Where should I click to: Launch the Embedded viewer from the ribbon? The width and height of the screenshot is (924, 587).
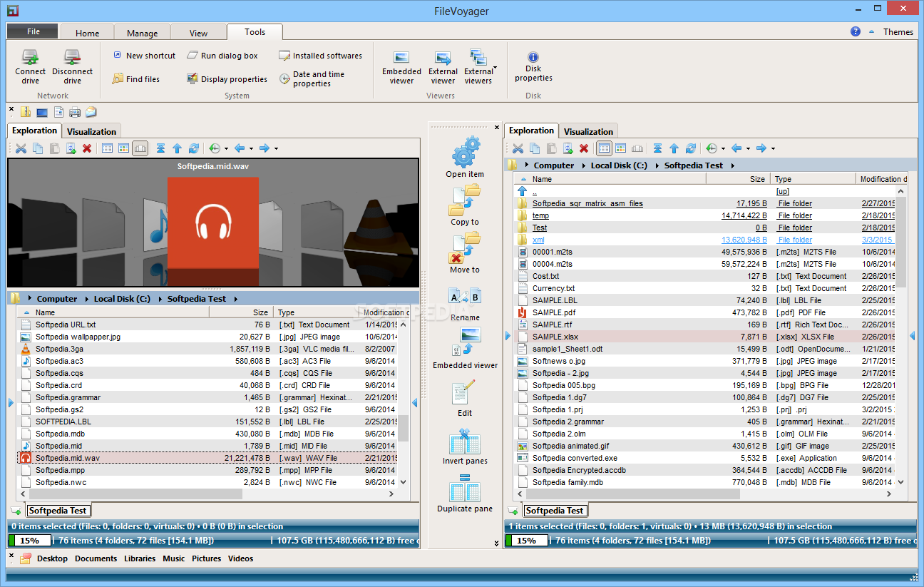click(x=401, y=66)
